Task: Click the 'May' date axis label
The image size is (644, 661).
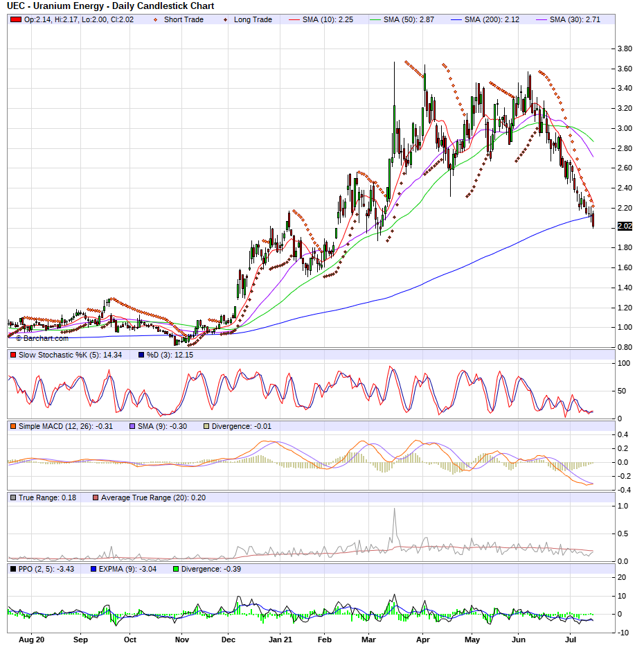Action: tap(472, 640)
